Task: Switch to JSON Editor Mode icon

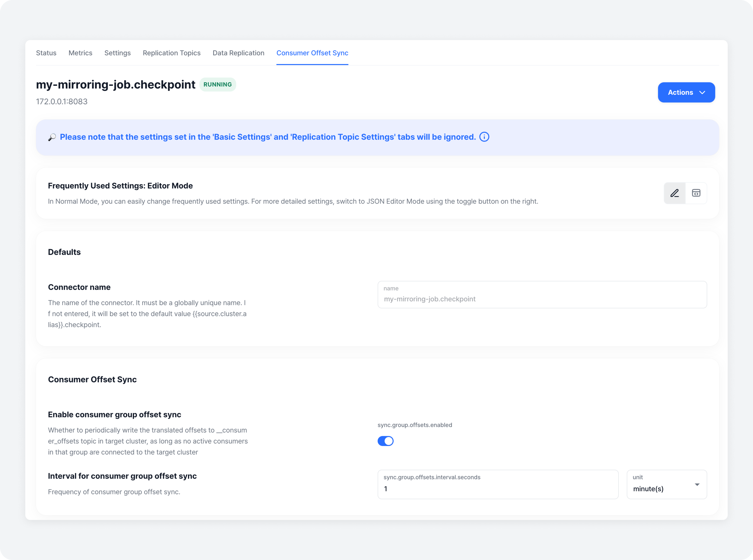Action: [x=696, y=193]
